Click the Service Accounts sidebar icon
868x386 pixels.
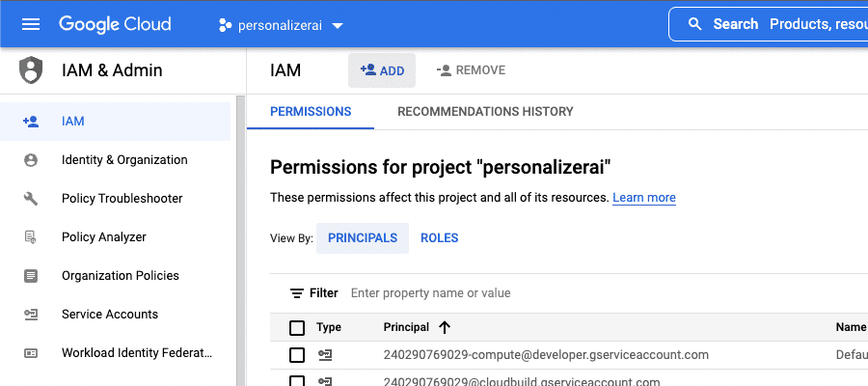point(31,315)
